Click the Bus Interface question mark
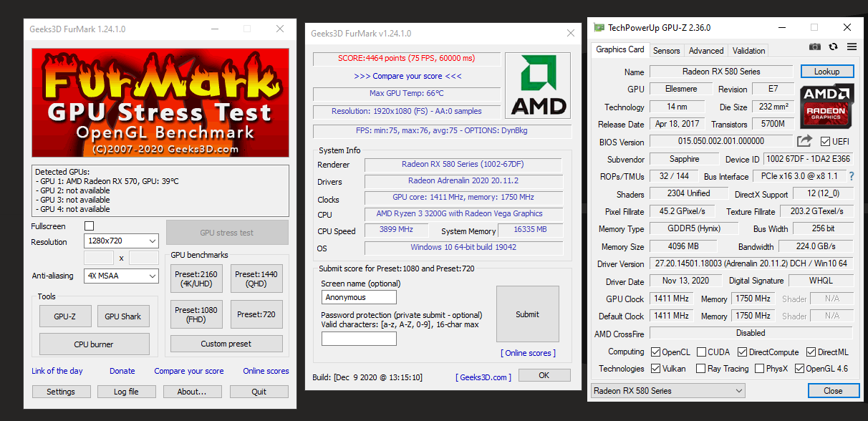Image resolution: width=868 pixels, height=421 pixels. (852, 176)
